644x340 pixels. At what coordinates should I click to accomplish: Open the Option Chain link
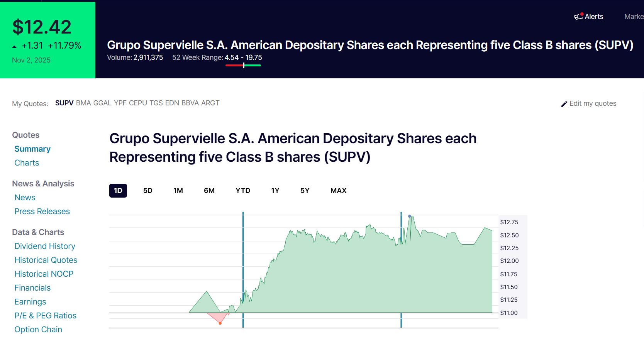(38, 330)
